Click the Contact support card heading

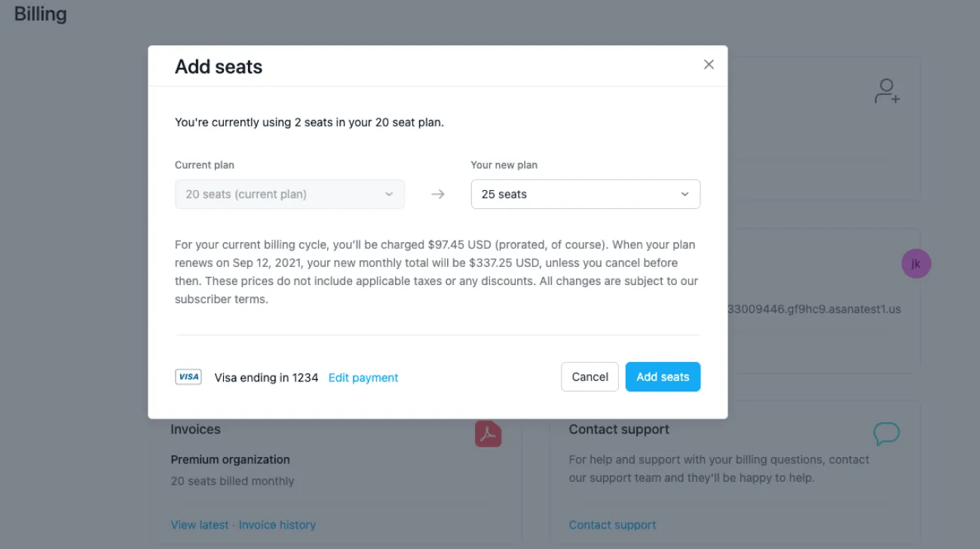pyautogui.click(x=619, y=429)
